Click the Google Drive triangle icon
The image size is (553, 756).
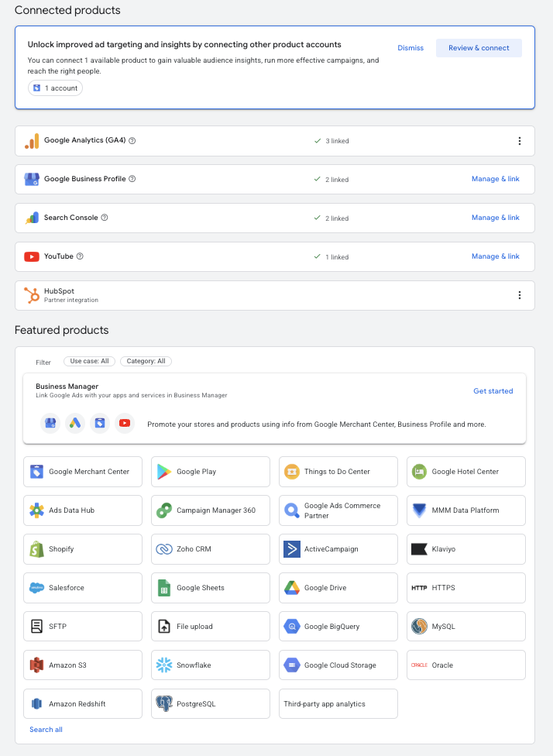[x=292, y=588]
